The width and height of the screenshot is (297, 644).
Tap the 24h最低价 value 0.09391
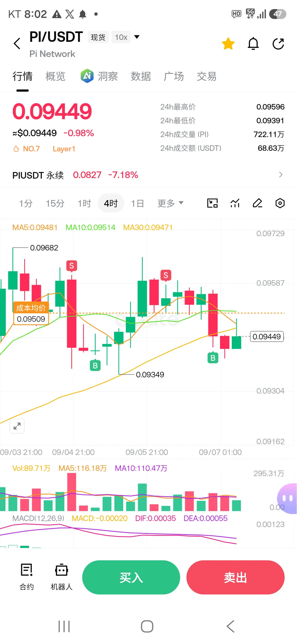pyautogui.click(x=270, y=121)
